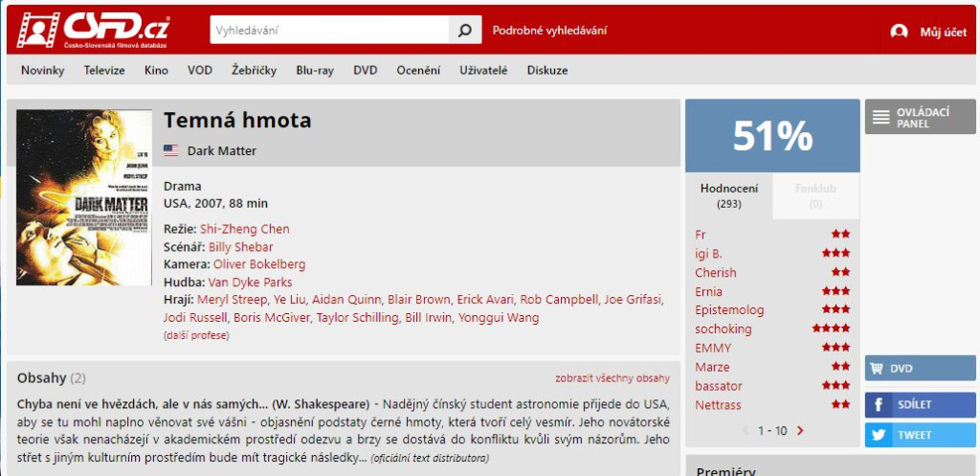The image size is (980, 476).
Task: Open Erick Avari actor page
Action: point(485,299)
